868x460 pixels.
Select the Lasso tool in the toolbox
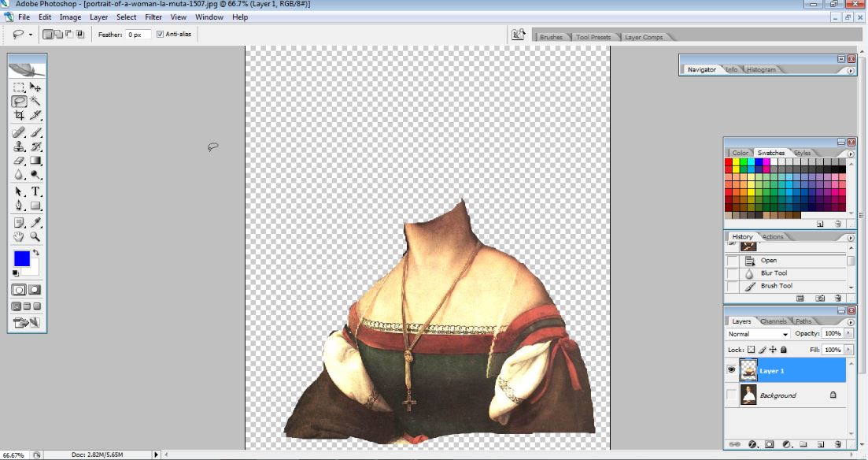point(19,101)
